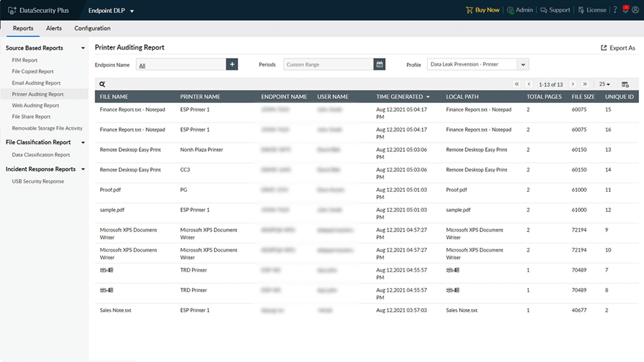Switch to the Reports tab
644x362 pixels.
23,29
